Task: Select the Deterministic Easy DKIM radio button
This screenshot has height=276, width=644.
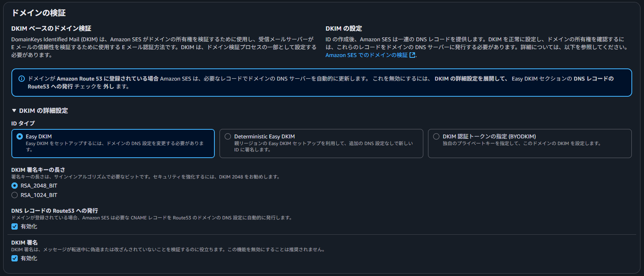Action: coord(228,136)
